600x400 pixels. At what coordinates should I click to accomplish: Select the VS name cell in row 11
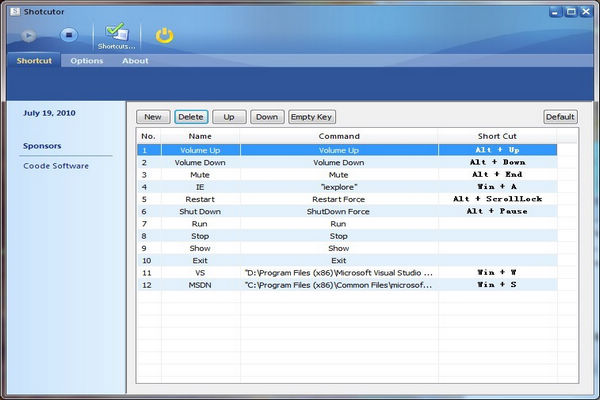point(200,273)
